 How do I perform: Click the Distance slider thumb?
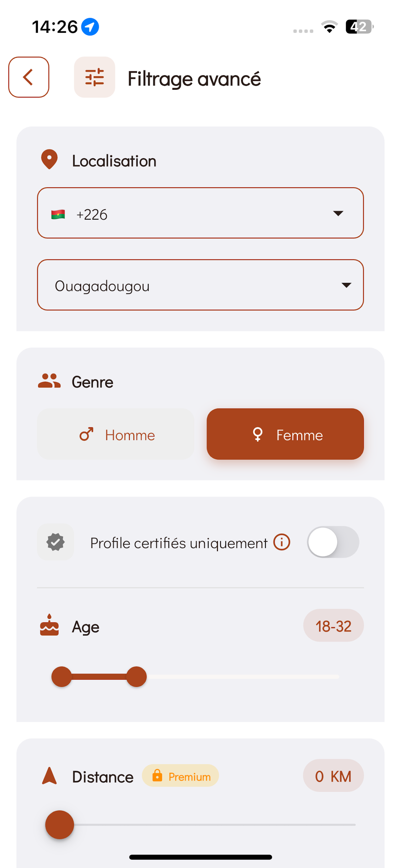tap(60, 825)
